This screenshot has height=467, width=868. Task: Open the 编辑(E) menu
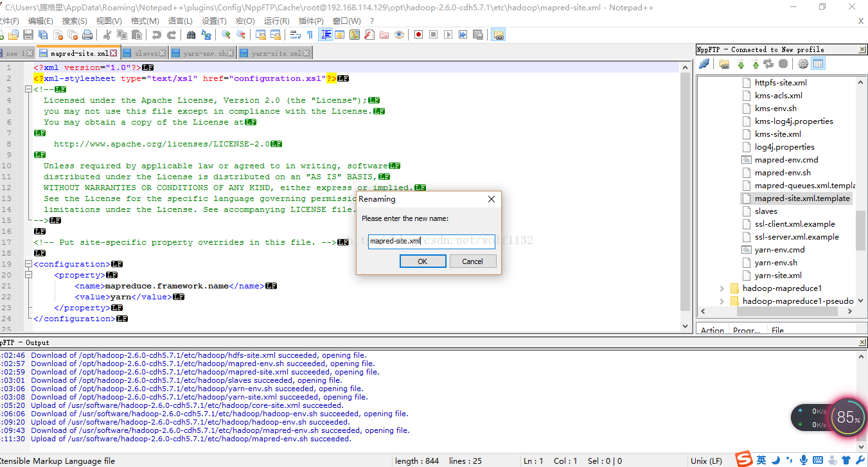[40, 21]
